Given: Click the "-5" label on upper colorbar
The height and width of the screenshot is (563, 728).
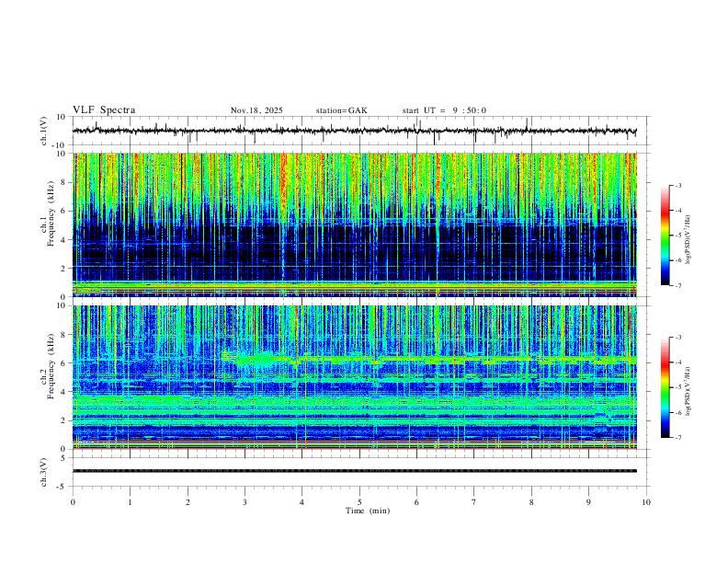Looking at the screenshot, I should point(678,236).
